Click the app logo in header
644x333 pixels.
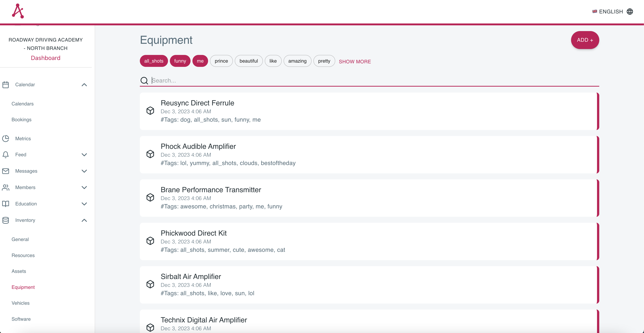(18, 11)
